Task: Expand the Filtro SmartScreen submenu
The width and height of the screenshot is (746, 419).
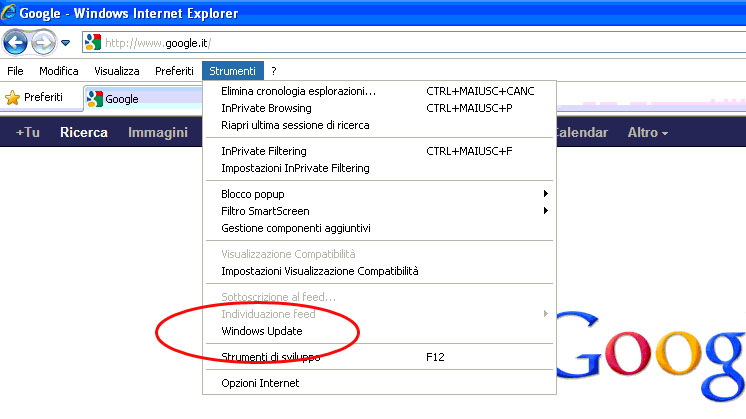Action: click(x=379, y=211)
